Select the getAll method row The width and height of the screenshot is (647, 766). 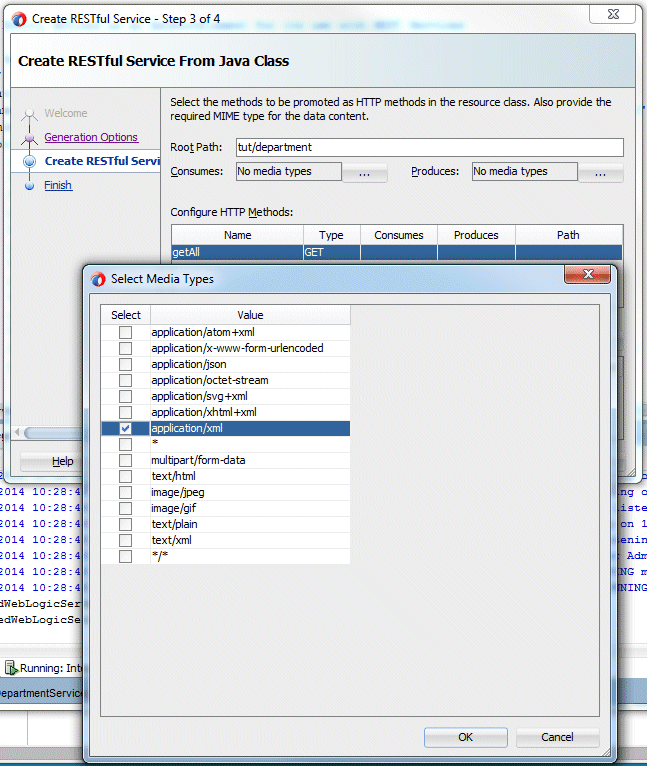point(397,252)
